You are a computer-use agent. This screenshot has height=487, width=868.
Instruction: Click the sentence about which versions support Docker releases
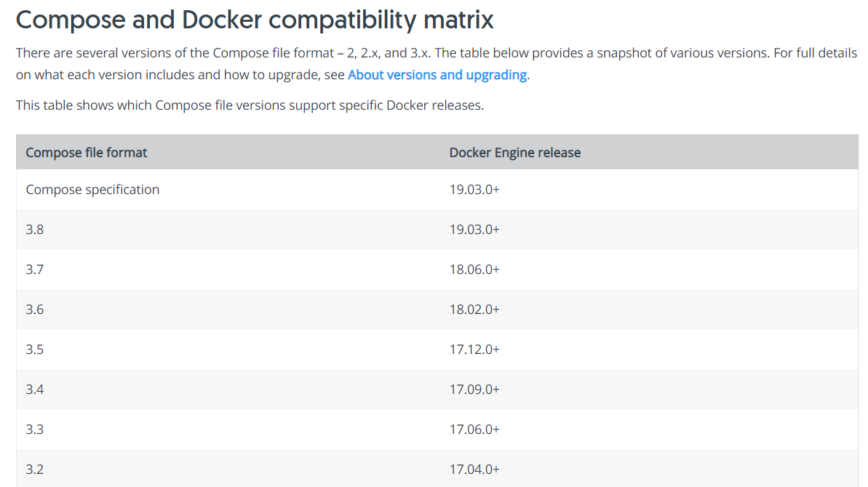(250, 105)
